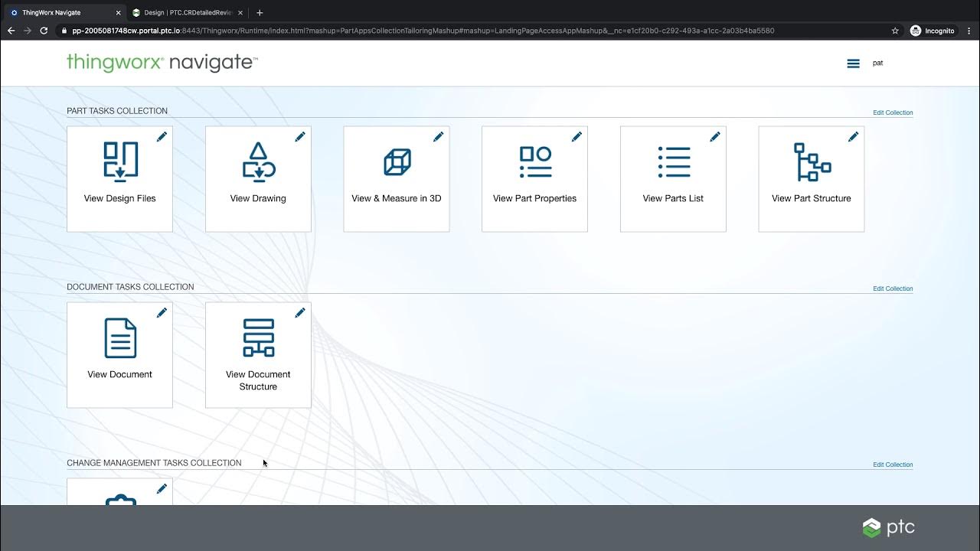Click the pencil edit icon on View Drawing
Image resolution: width=980 pixels, height=551 pixels.
[x=300, y=137]
